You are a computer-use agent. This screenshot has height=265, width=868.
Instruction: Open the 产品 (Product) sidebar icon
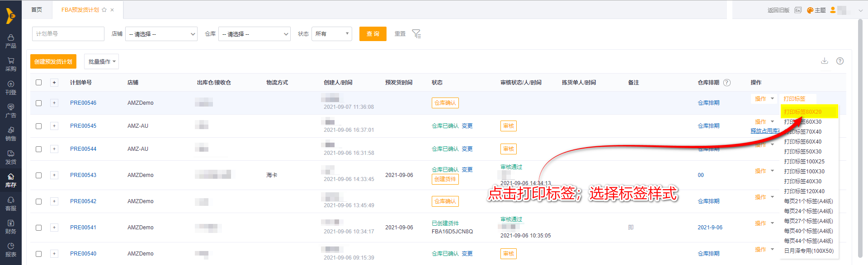(11, 41)
